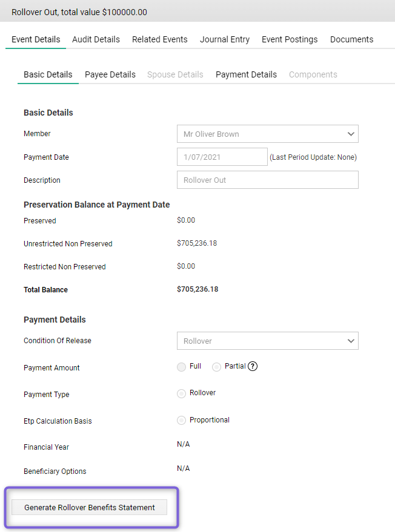395x532 pixels.
Task: Click Generate Rollover Benefits Statement
Action: coord(90,507)
